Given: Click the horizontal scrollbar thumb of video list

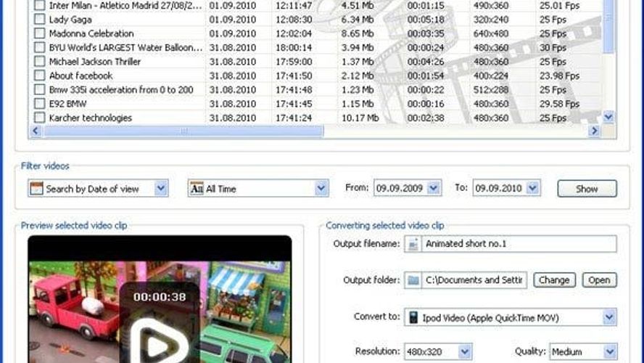Looking at the screenshot, I should 183,131.
